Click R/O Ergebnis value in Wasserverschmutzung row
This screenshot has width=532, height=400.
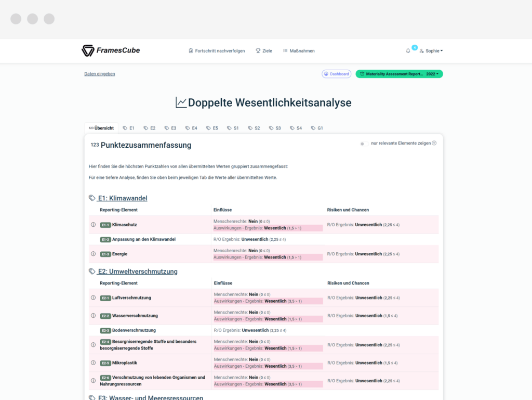tap(362, 316)
